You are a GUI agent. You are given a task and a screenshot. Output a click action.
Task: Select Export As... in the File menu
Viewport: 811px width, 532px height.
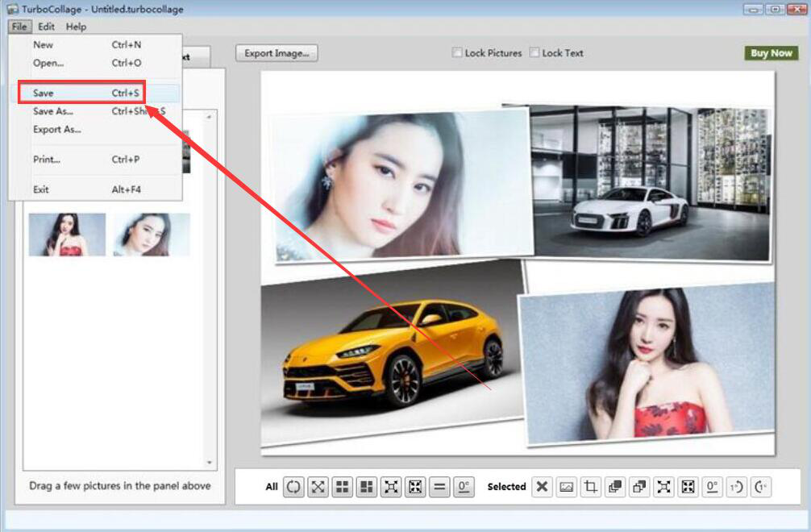[56, 130]
